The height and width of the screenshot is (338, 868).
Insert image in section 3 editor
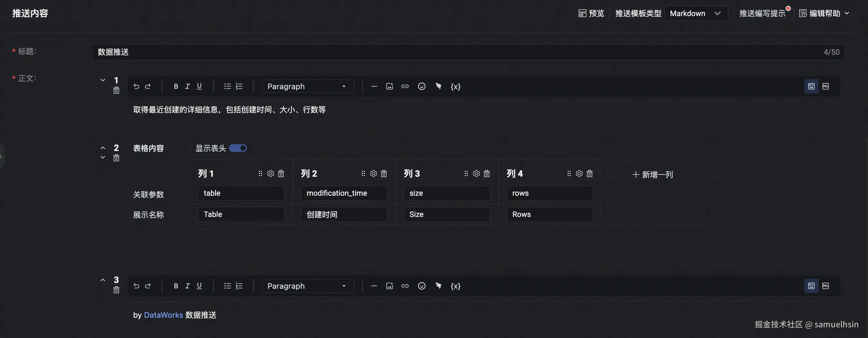pyautogui.click(x=390, y=286)
